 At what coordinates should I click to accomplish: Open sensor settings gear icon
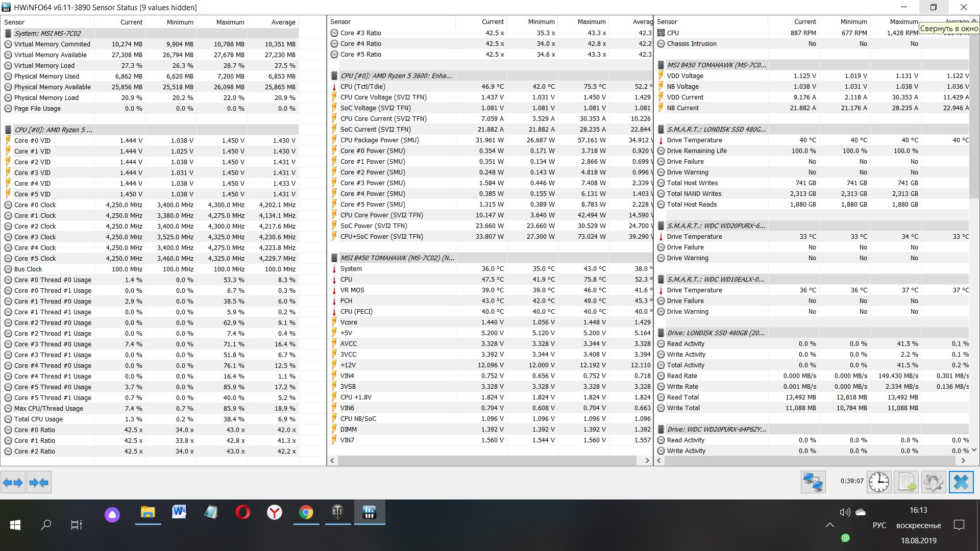click(934, 482)
